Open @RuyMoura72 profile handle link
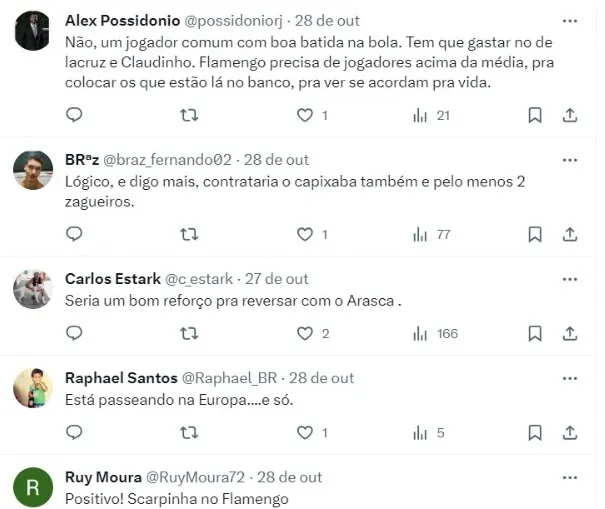This screenshot has height=509, width=605. pyautogui.click(x=195, y=477)
